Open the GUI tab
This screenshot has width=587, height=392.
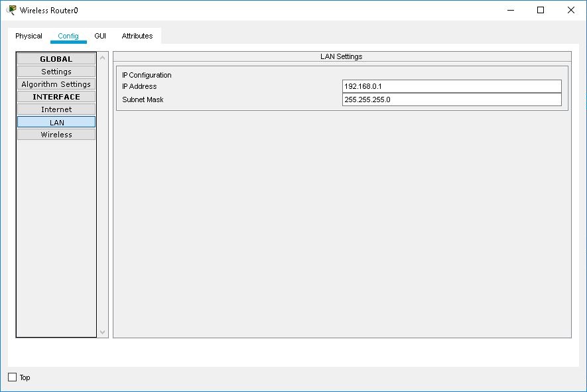coord(100,36)
